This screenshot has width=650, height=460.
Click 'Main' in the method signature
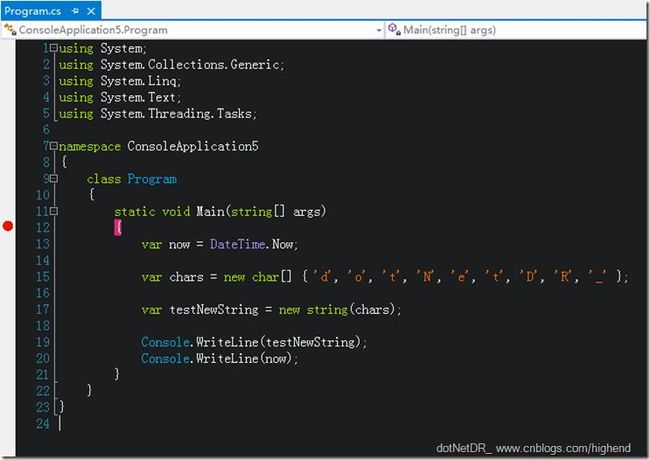point(210,212)
